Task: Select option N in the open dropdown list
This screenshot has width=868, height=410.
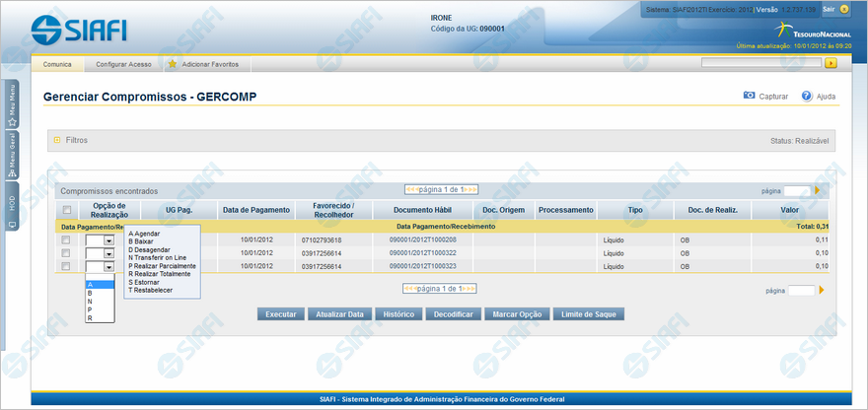Action: (x=91, y=302)
